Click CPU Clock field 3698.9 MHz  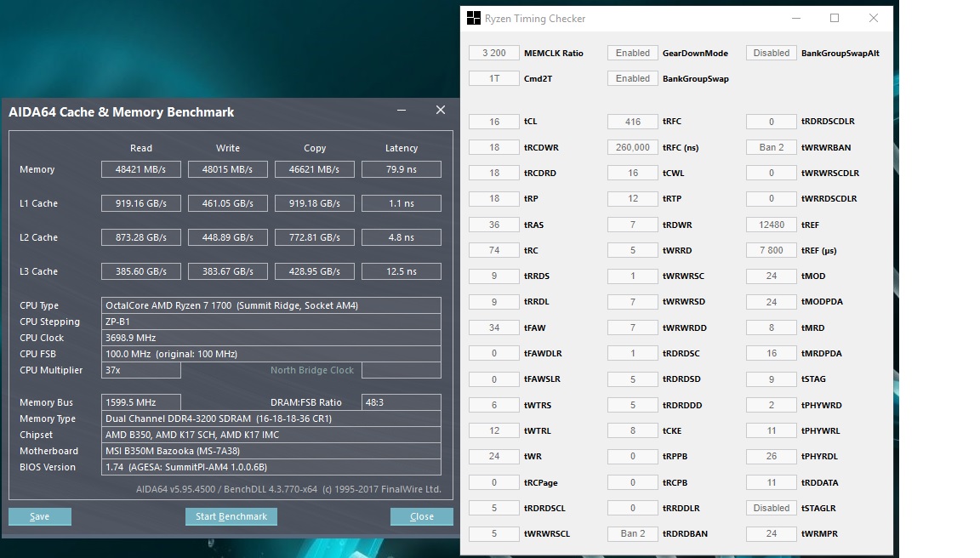(x=271, y=338)
